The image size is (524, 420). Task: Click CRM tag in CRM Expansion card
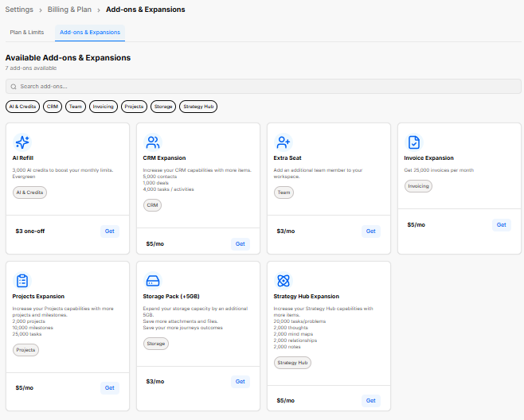tap(152, 205)
